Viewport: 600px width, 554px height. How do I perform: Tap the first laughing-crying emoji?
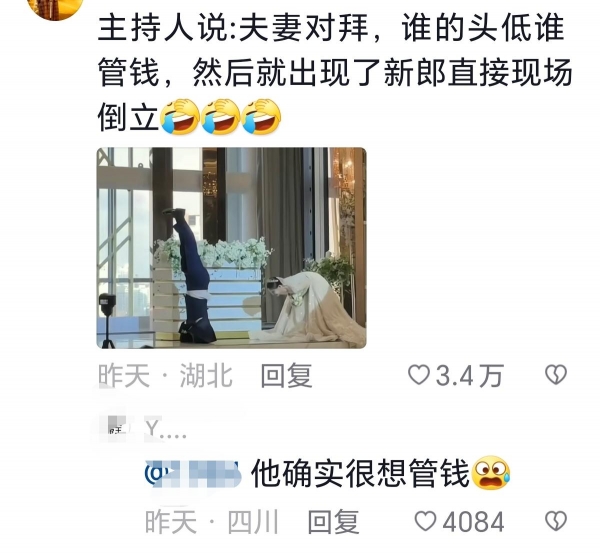pos(180,116)
